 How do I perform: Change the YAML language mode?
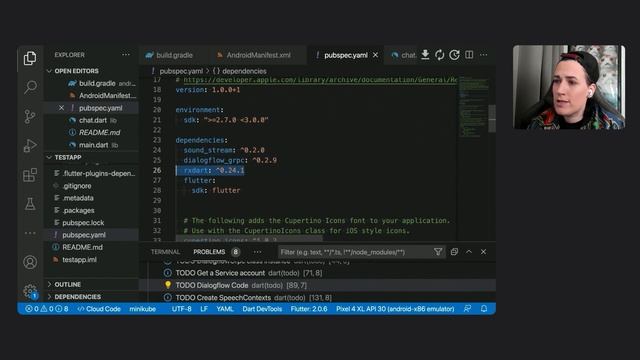(x=225, y=309)
